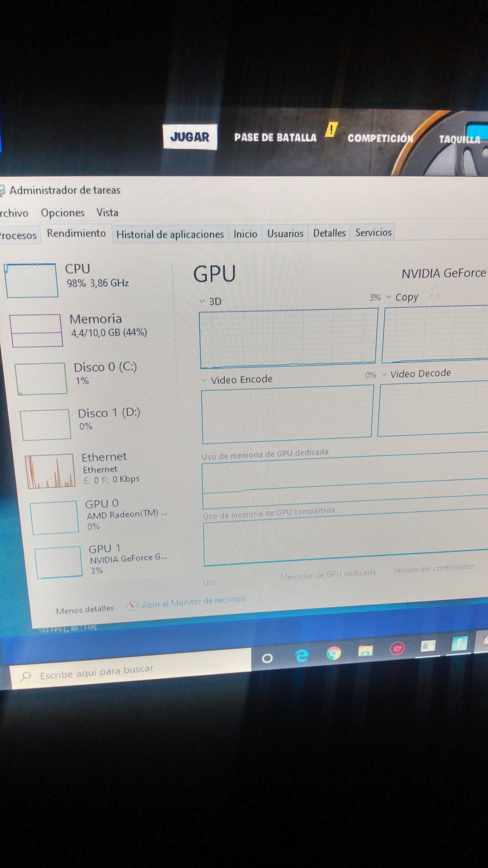Open Abrir el Monitor de recursos link
Viewport: 488px width, 868px height.
point(193,602)
